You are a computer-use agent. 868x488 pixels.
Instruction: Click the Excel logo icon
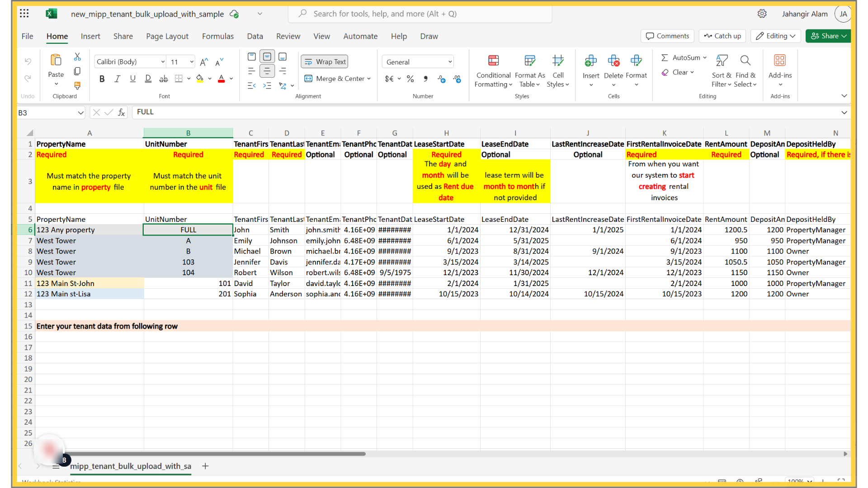tap(52, 14)
